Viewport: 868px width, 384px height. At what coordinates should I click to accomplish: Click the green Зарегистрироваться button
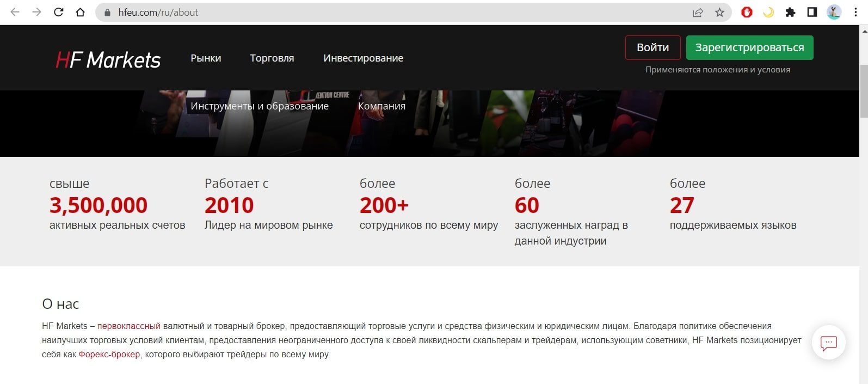point(749,47)
